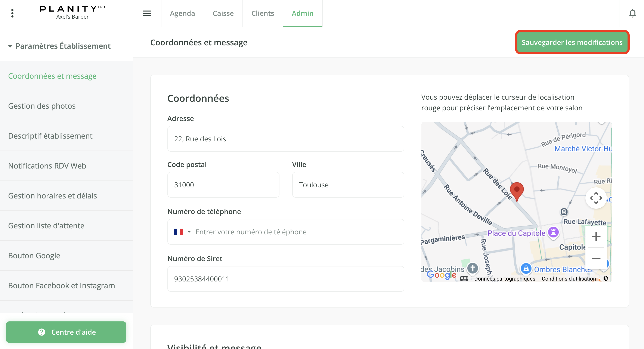The height and width of the screenshot is (349, 644).
Task: Click the Conditions d'utilisation map link
Action: click(569, 278)
